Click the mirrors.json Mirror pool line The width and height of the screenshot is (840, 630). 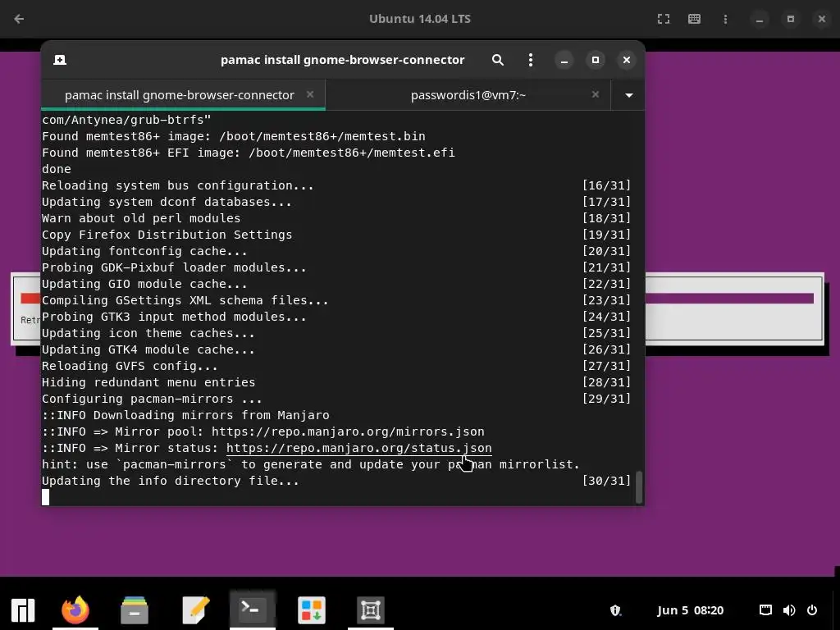point(263,431)
